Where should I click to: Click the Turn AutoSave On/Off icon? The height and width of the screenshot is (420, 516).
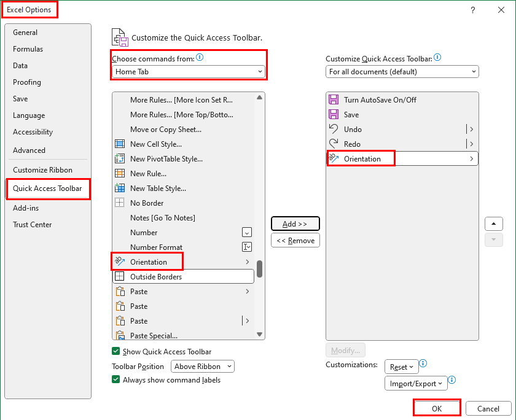tap(334, 99)
